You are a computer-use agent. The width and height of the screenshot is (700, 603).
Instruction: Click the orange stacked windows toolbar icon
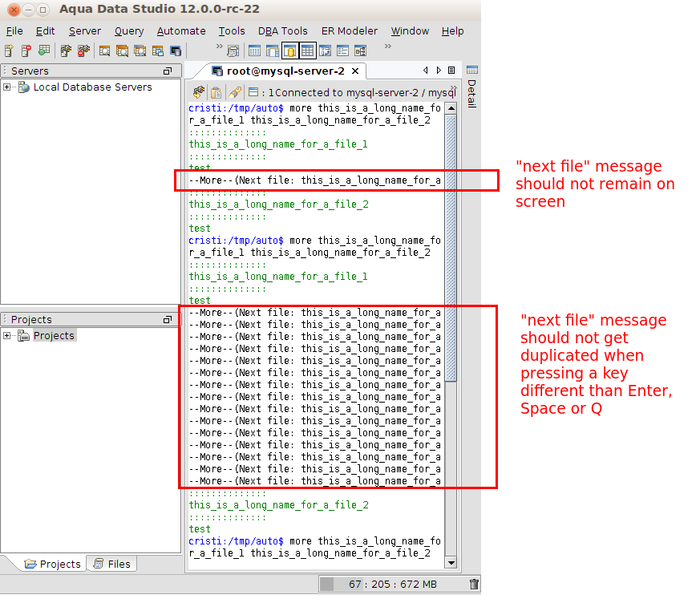158,51
